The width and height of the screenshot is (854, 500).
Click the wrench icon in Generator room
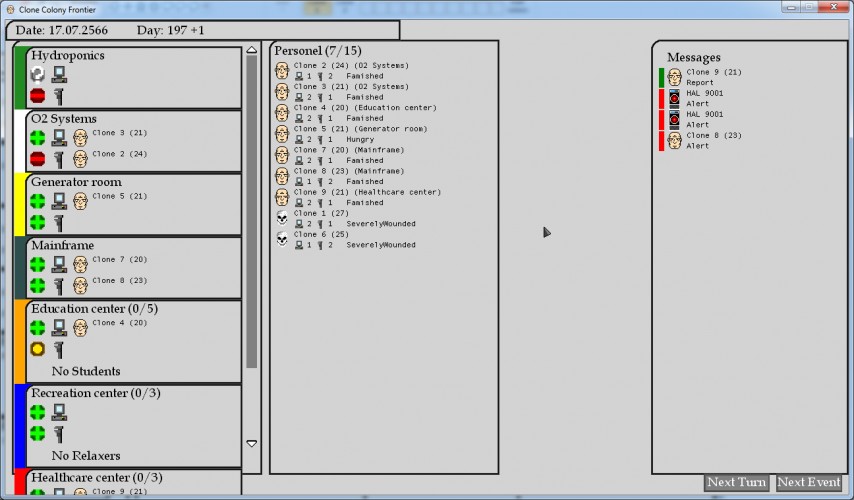[x=59, y=223]
